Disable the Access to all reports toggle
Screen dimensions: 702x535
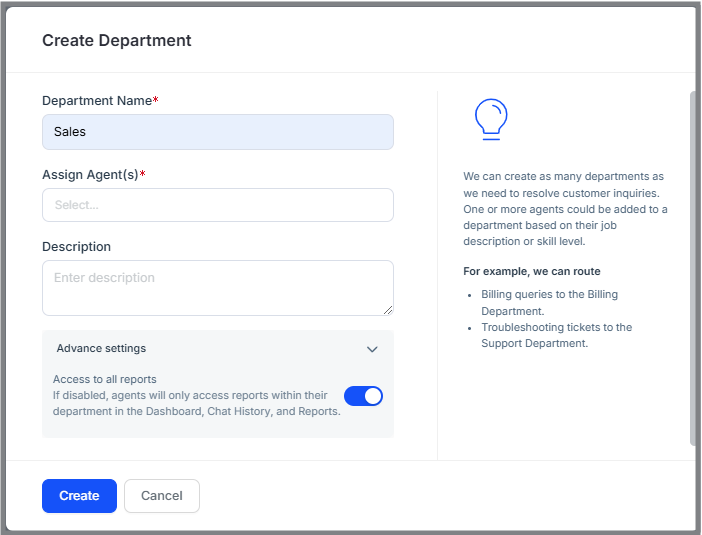click(x=363, y=396)
